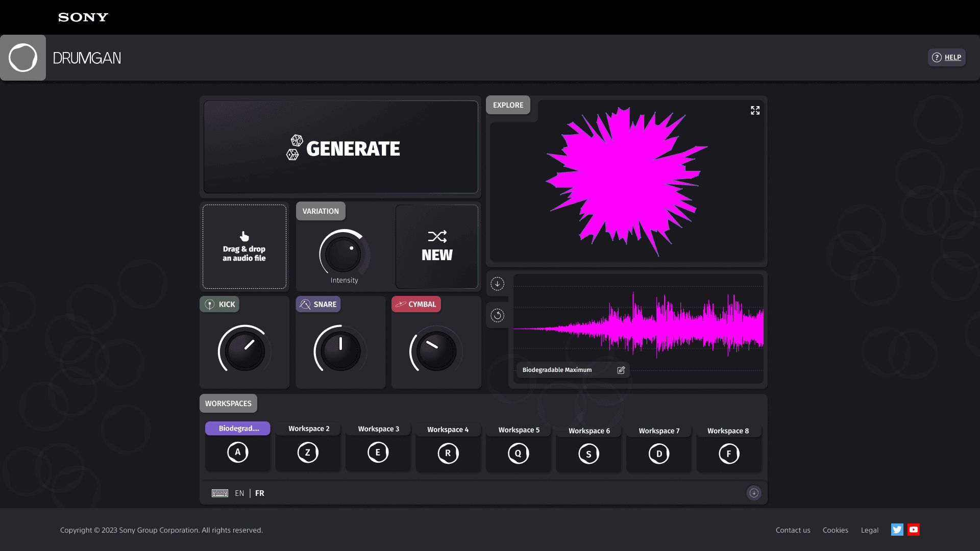This screenshot has height=551, width=980.
Task: Click the download sample arrow icon
Action: coord(497,284)
